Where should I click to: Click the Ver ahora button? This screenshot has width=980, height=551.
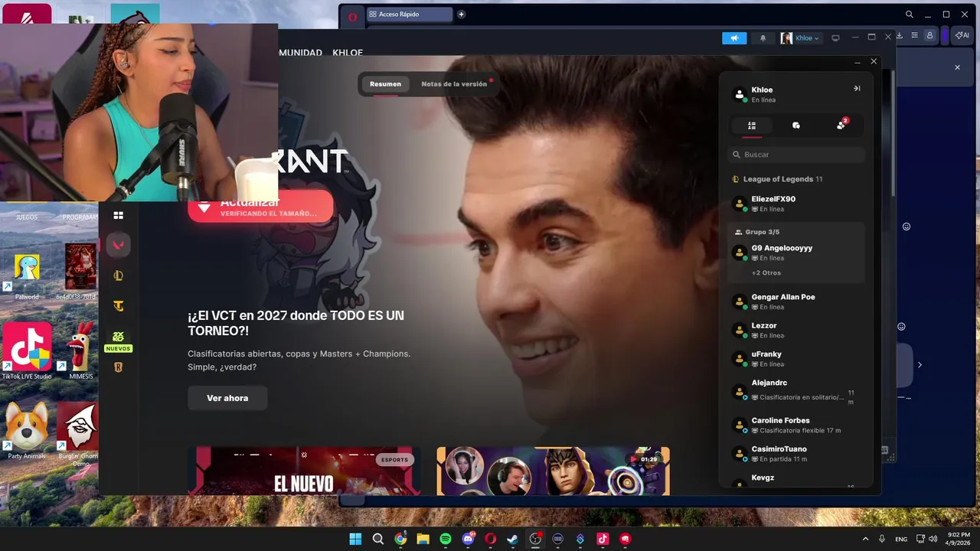pos(227,398)
